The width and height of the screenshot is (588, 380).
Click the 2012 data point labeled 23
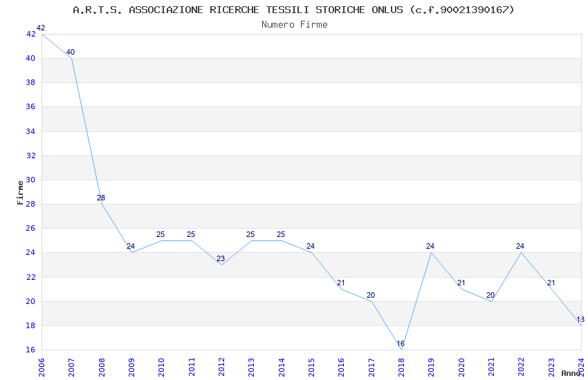point(221,265)
